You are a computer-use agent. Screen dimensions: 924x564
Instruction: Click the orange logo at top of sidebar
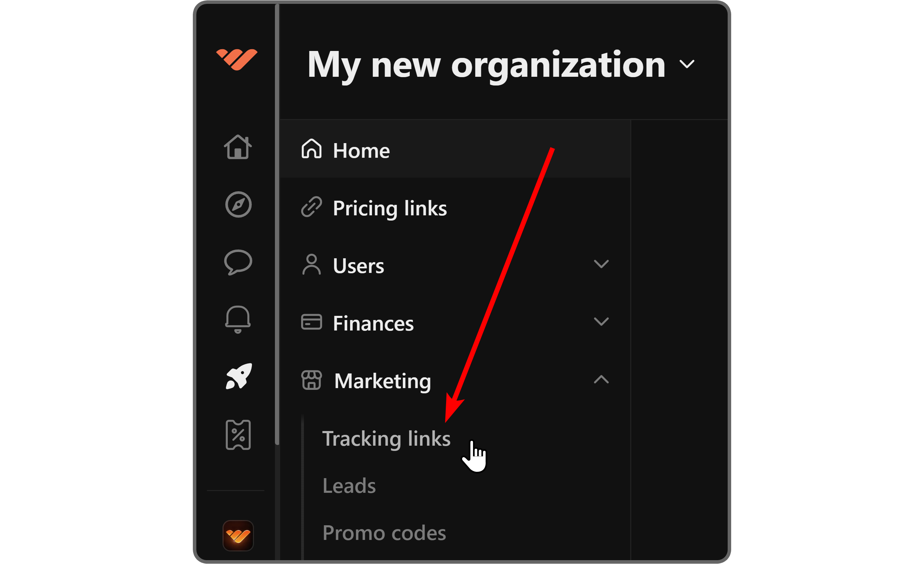[x=237, y=59]
